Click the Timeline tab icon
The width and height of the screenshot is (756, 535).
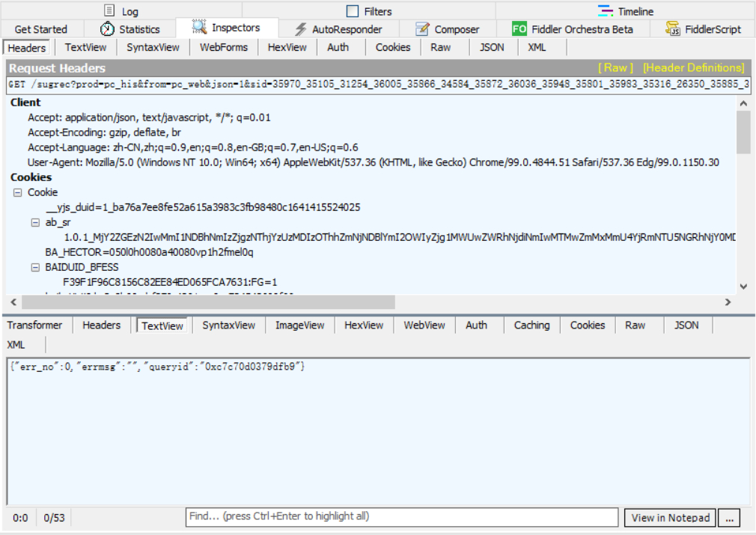[605, 10]
